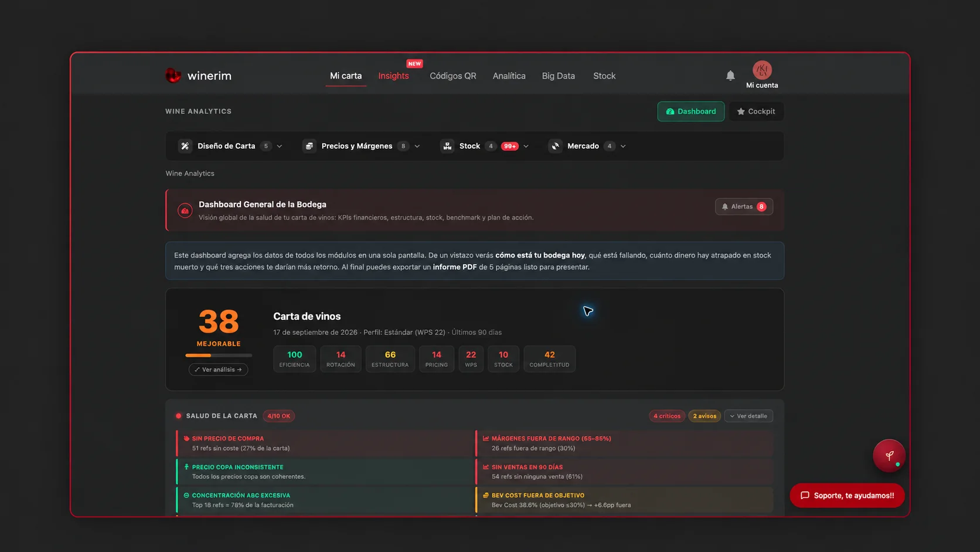
Task: Open Mi cuenta avatar icon
Action: coord(762,70)
